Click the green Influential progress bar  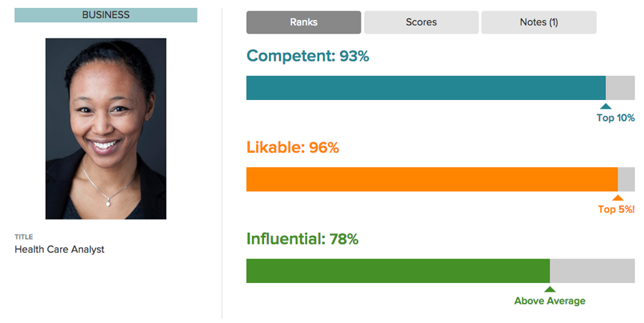pos(398,271)
